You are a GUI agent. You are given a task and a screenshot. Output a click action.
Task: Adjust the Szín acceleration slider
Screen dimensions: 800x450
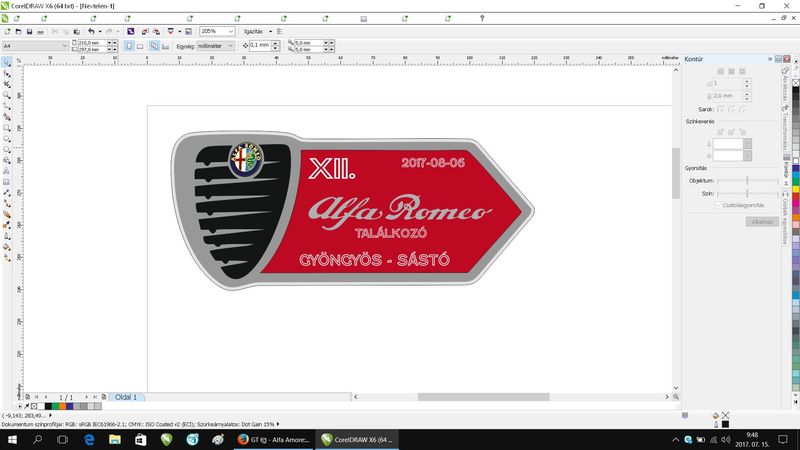(x=747, y=194)
